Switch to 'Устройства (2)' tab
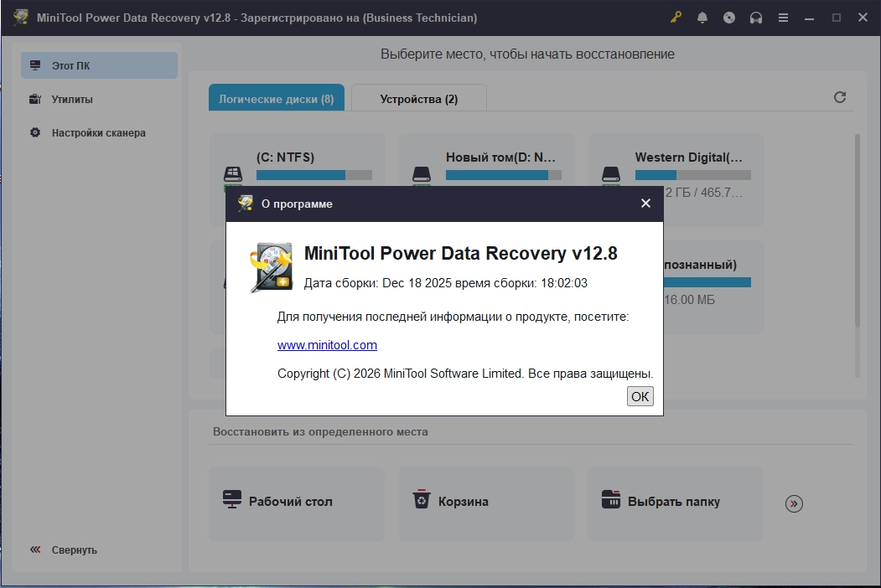881x588 pixels. 418,98
